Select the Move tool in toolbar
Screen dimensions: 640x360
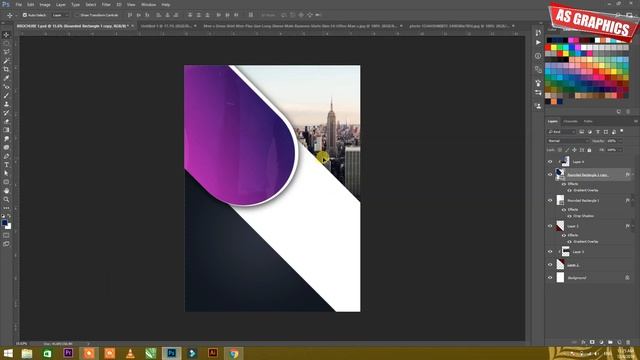[x=6, y=35]
